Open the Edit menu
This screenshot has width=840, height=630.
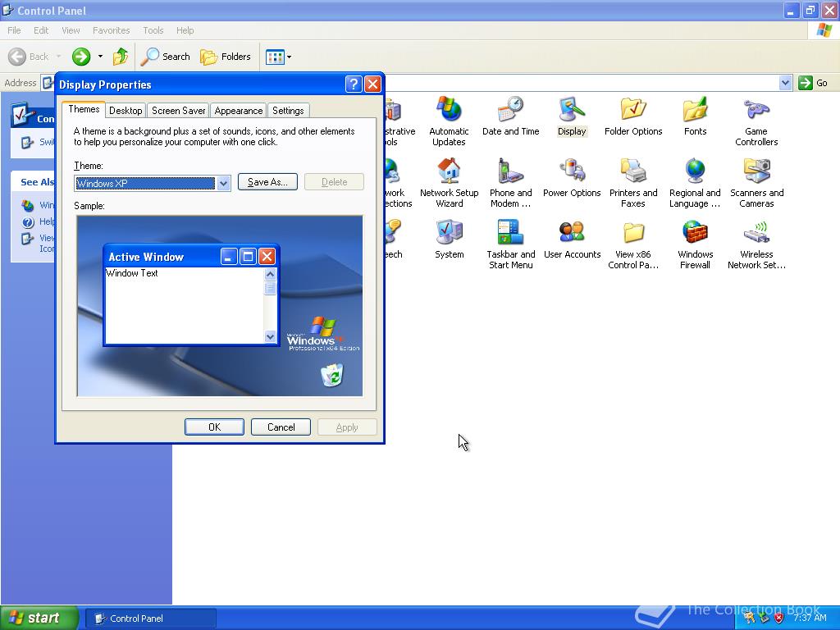point(41,30)
